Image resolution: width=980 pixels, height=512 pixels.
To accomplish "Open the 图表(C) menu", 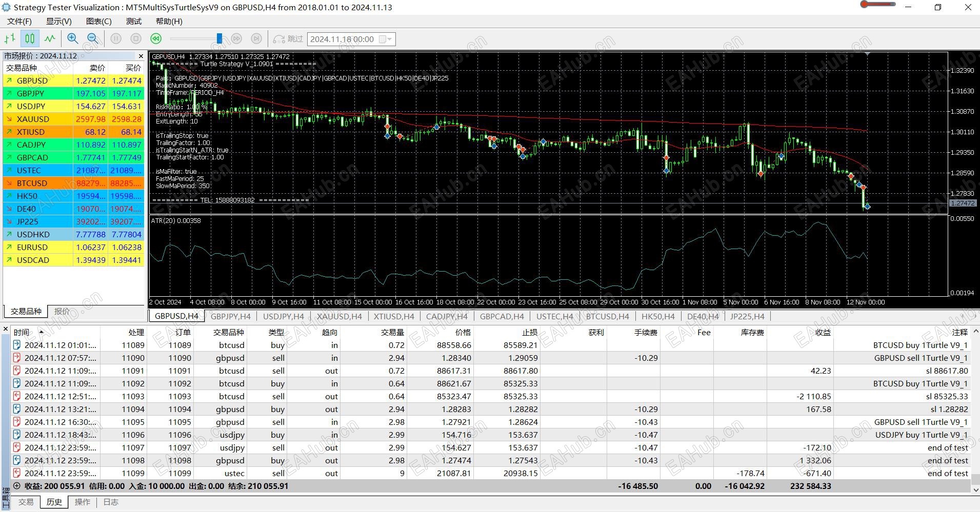I will 98,22.
